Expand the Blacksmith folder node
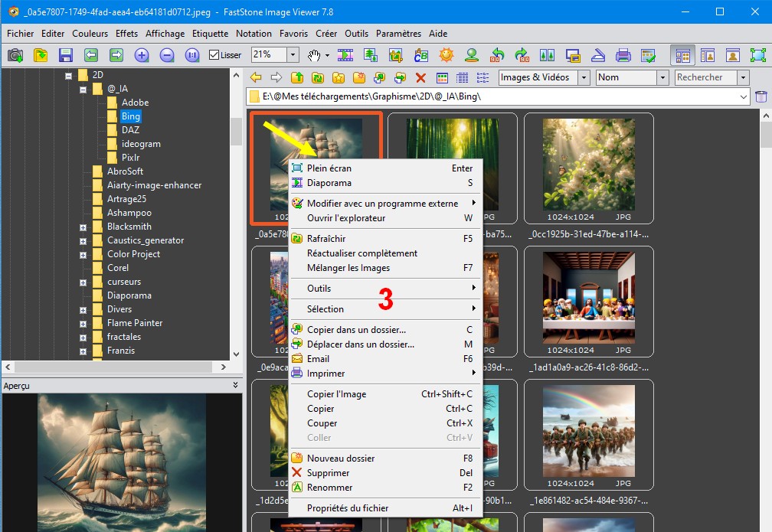Screen dimensions: 772x532 click(83, 227)
